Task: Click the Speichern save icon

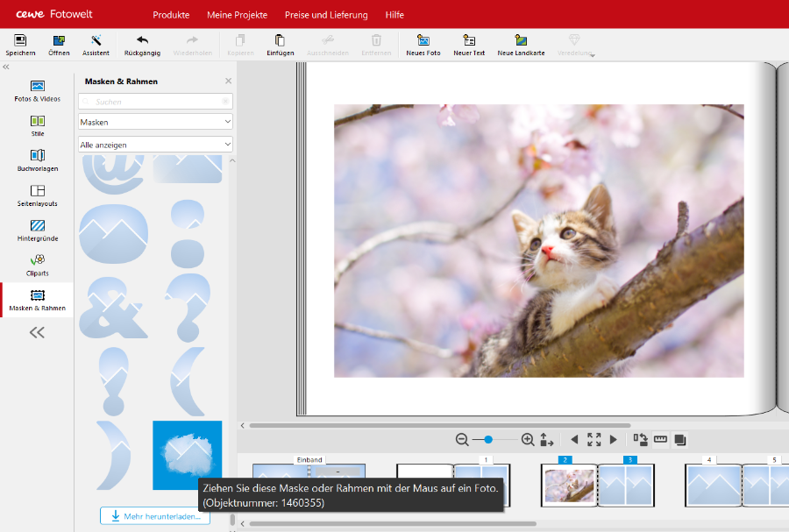Action: coord(20,41)
